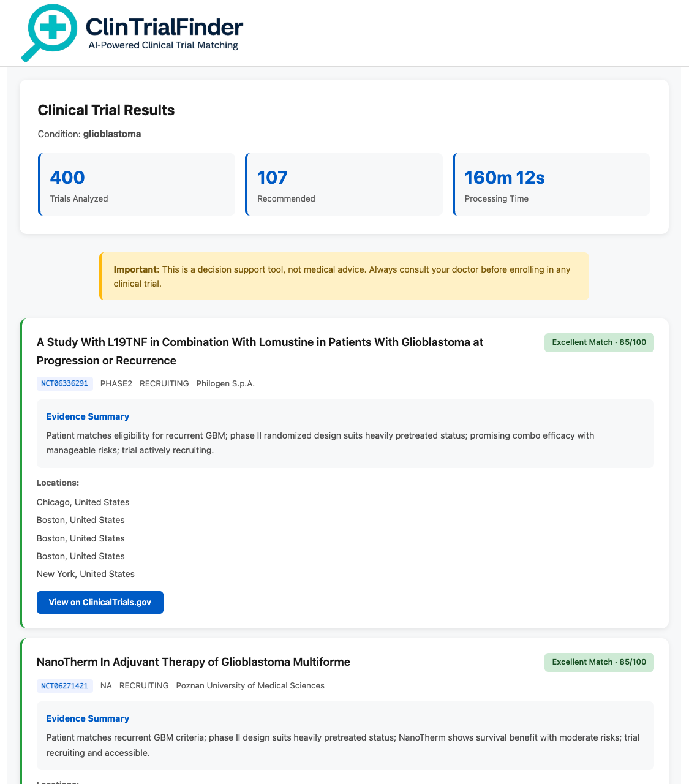Click the PHASE2 label of the first trial
Screen dimensions: 689x784
(116, 383)
